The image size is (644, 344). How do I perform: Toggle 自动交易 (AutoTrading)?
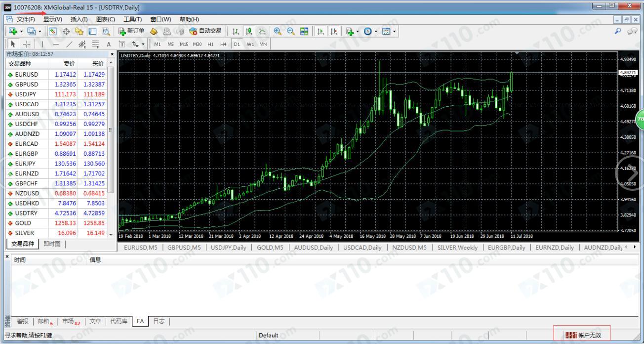coord(205,31)
